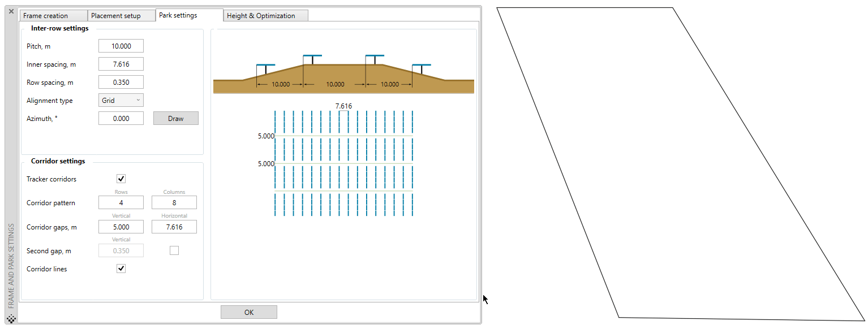
Task: Click the Row spacing input box
Action: [121, 82]
